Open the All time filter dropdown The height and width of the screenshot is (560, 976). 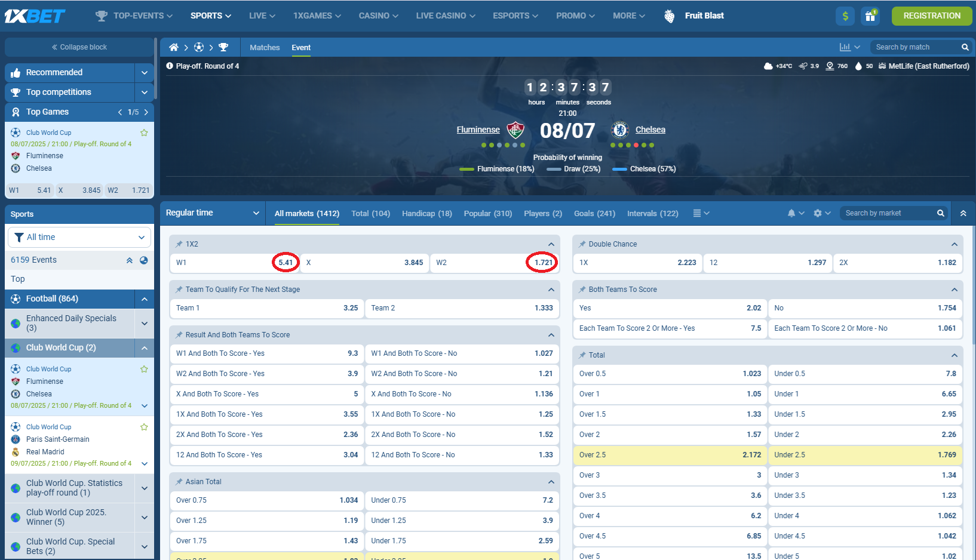[79, 238]
